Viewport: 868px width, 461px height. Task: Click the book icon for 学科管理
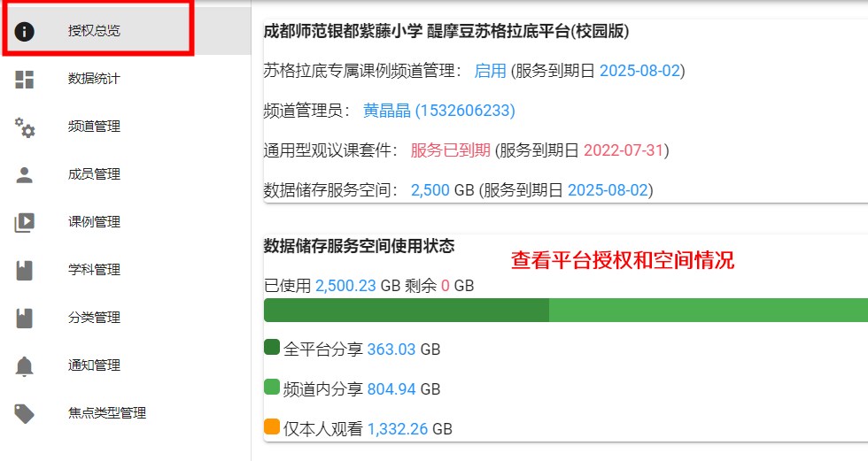tap(25, 270)
